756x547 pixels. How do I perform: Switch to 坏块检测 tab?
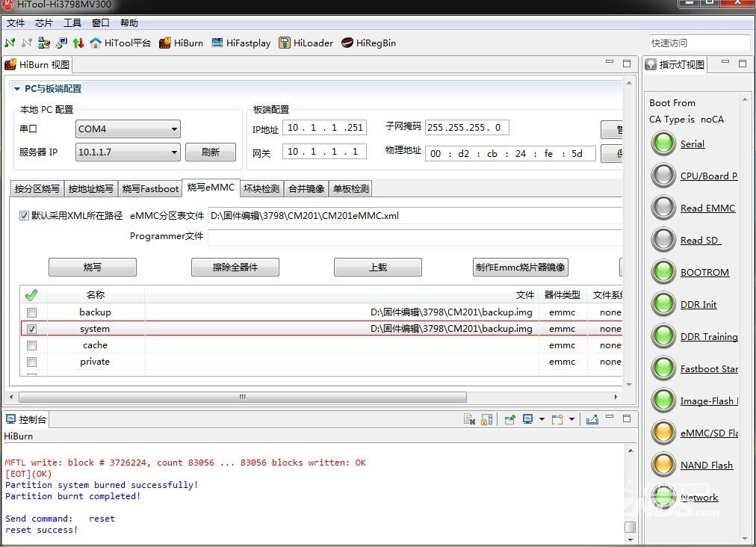pyautogui.click(x=261, y=188)
